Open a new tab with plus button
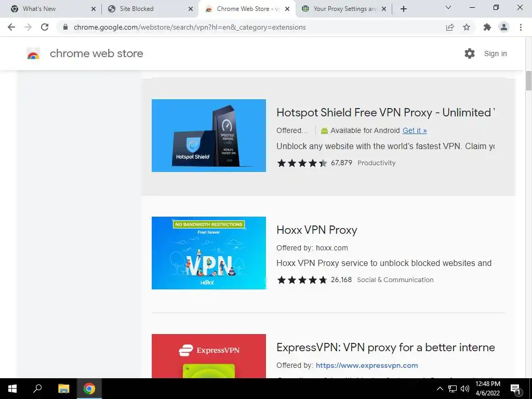The image size is (532, 399). pos(403,9)
